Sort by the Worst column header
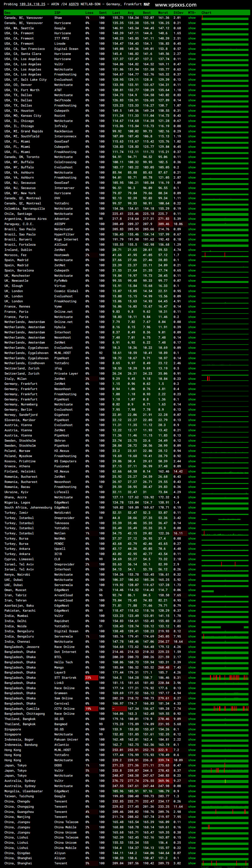 (x=163, y=13)
